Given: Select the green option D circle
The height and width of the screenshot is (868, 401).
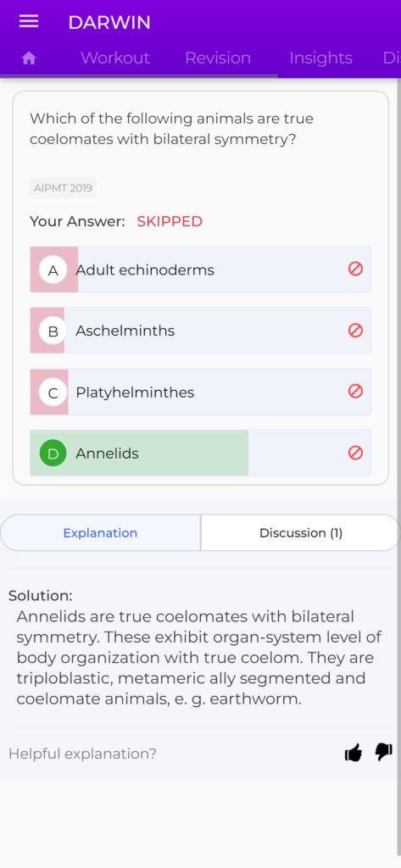Looking at the screenshot, I should click(53, 453).
